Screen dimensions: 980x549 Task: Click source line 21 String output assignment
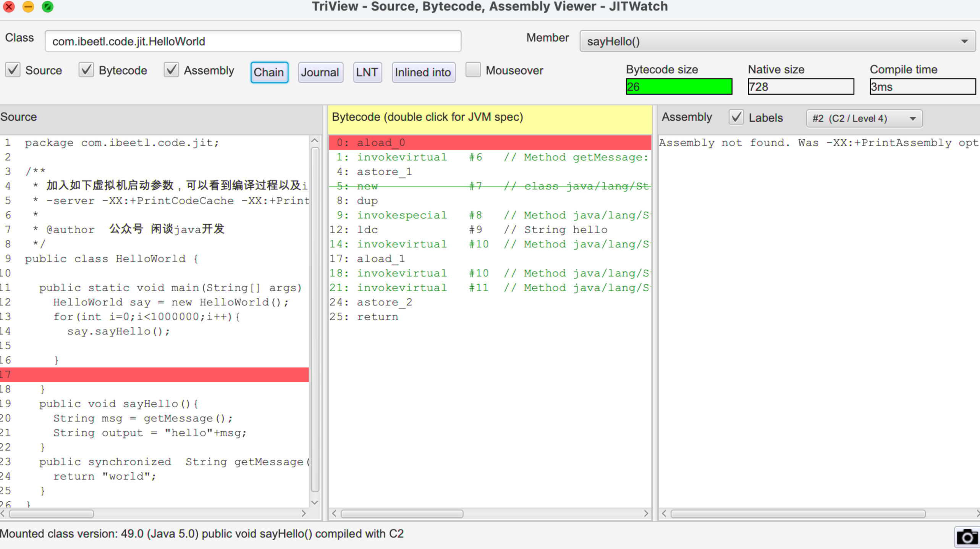click(x=154, y=433)
